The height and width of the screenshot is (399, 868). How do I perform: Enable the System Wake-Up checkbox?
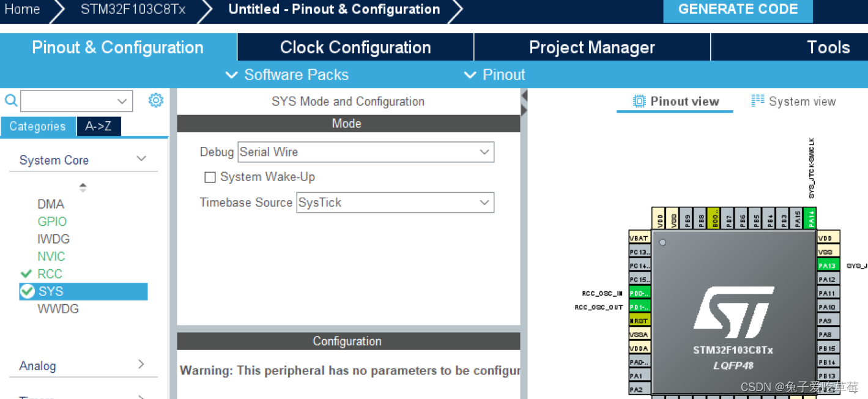pyautogui.click(x=210, y=177)
